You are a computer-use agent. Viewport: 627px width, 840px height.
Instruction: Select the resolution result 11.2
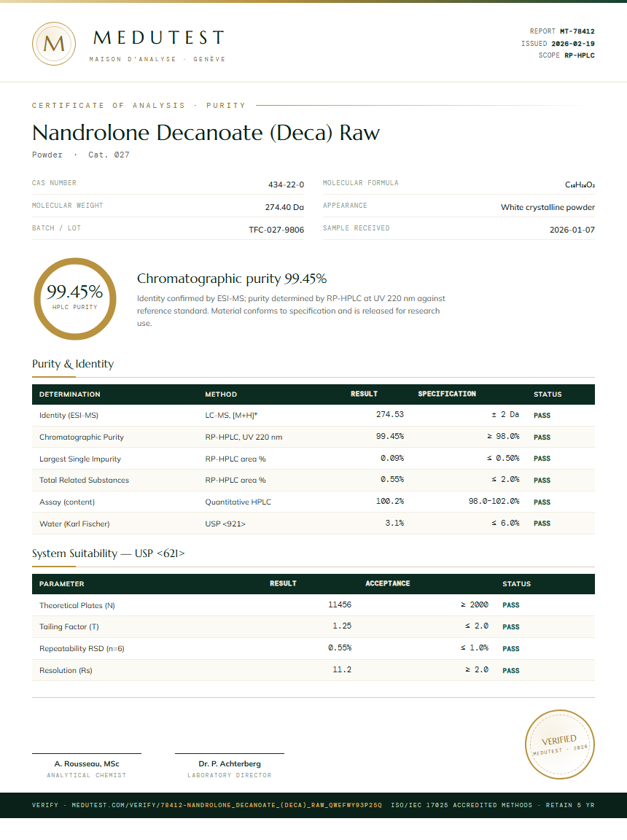pos(342,669)
